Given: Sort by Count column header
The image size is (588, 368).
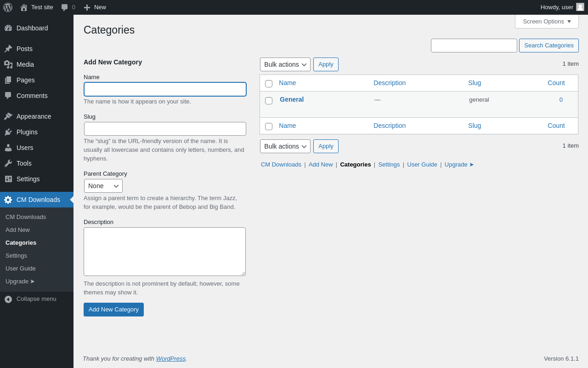Looking at the screenshot, I should tap(556, 83).
